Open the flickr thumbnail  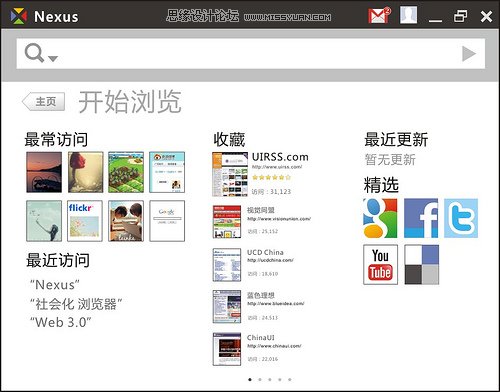[x=85, y=221]
